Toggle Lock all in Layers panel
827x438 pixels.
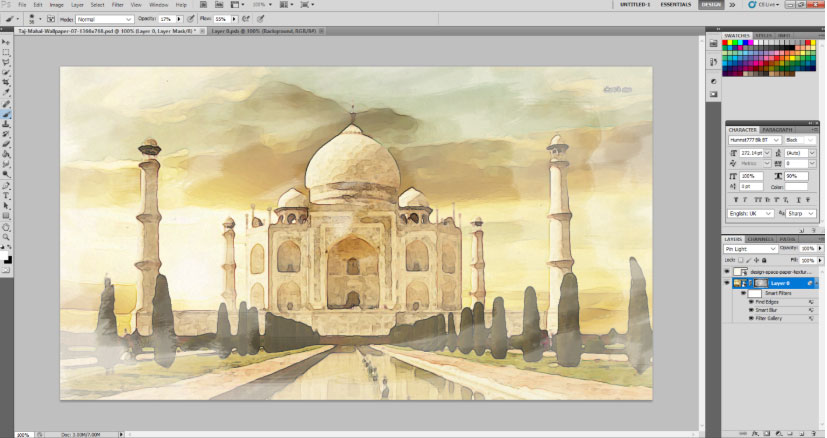pyautogui.click(x=764, y=260)
